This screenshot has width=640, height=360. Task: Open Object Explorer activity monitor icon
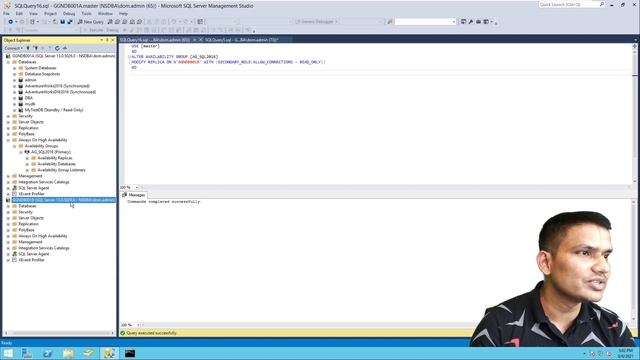pos(64,48)
